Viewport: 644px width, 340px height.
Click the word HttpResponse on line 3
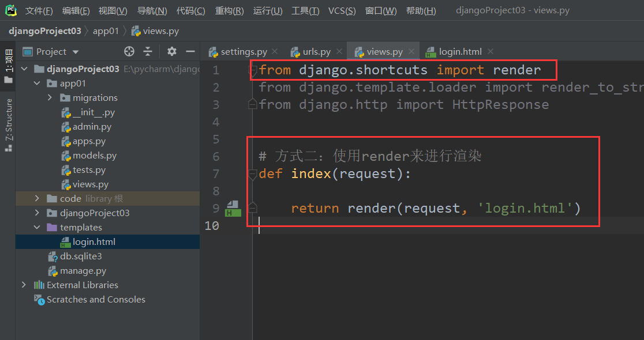(500, 104)
